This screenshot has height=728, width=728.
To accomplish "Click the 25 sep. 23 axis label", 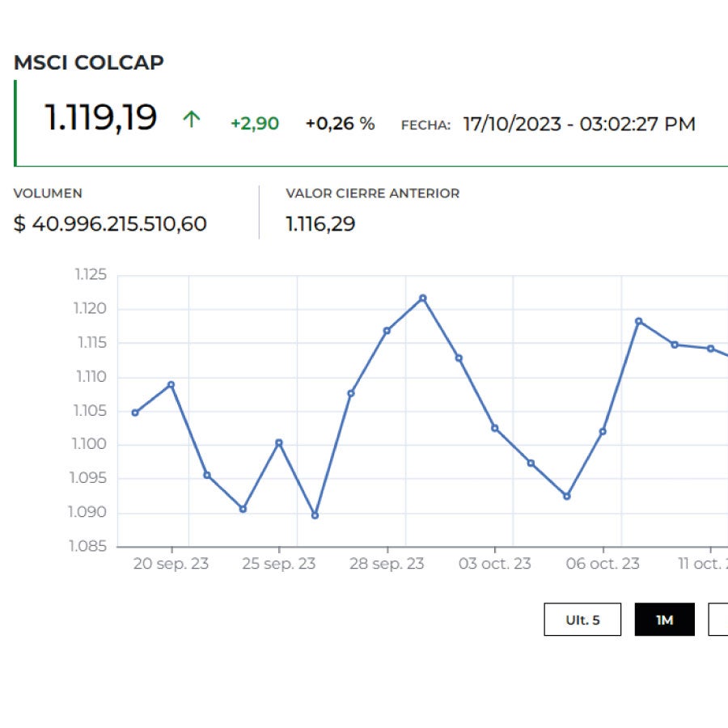I will [278, 563].
